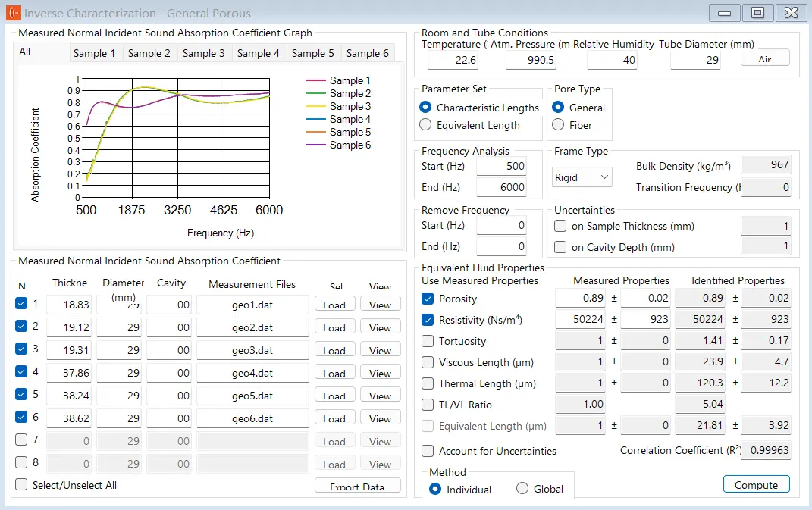View the geo6.dat measurement file
This screenshot has height=510, width=812.
pos(380,418)
